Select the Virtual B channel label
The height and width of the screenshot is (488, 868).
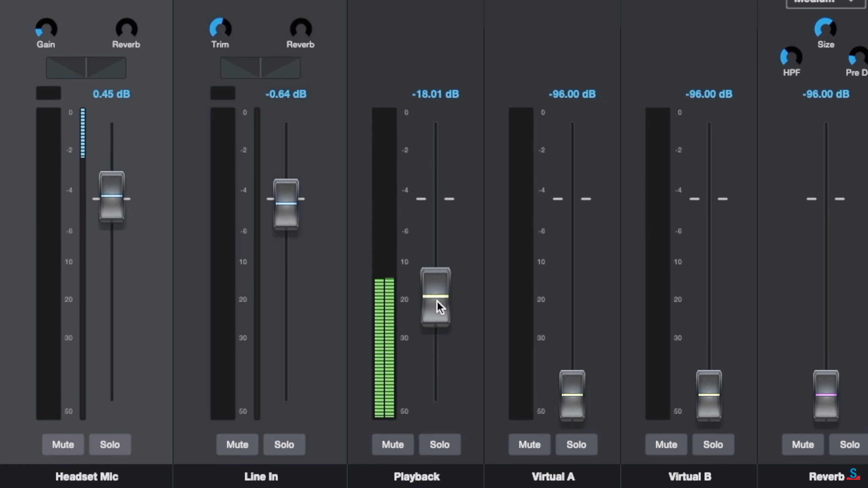point(689,476)
